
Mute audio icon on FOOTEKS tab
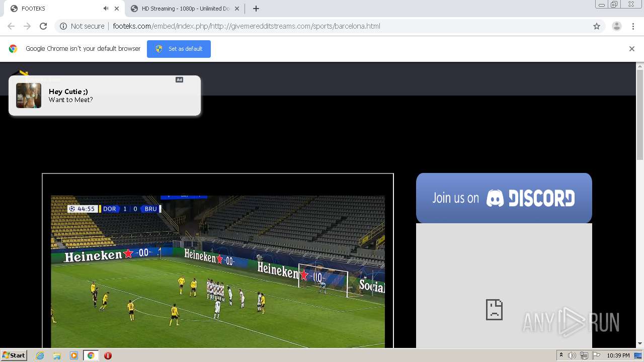pyautogui.click(x=106, y=9)
